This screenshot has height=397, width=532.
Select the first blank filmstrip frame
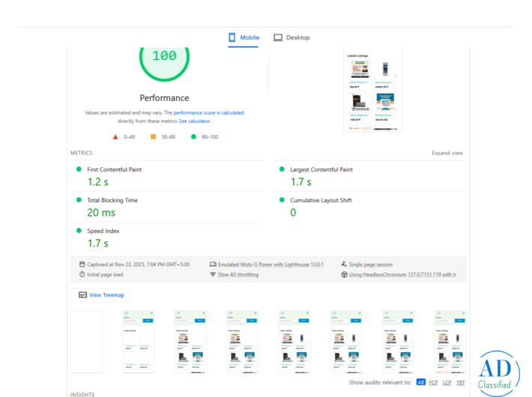point(86,342)
